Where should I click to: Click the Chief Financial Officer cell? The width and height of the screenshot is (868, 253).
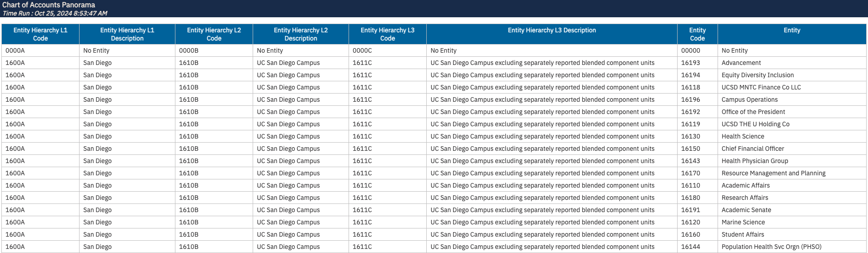[753, 149]
